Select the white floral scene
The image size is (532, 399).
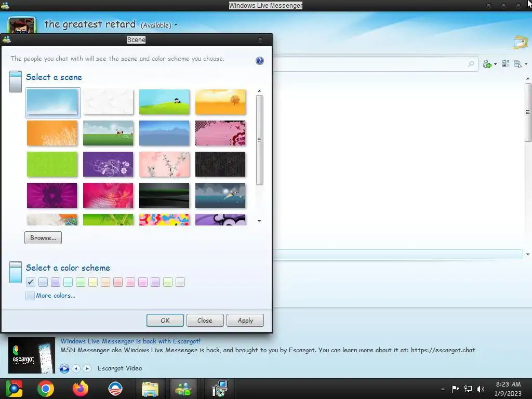tap(108, 102)
